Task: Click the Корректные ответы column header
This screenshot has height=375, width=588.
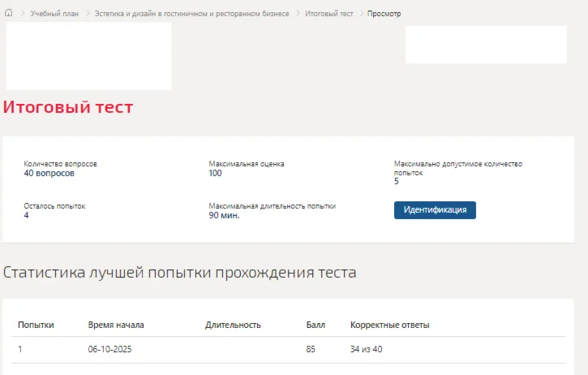Action: point(389,325)
